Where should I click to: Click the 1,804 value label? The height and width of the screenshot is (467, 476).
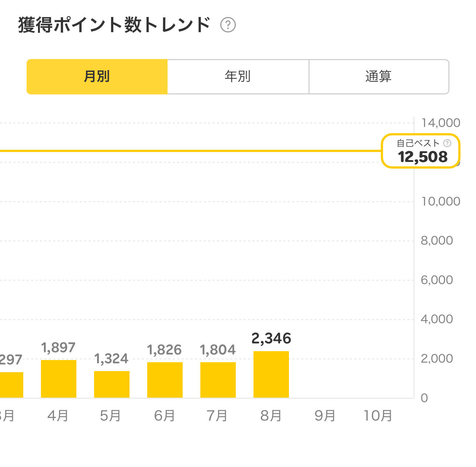[218, 350]
